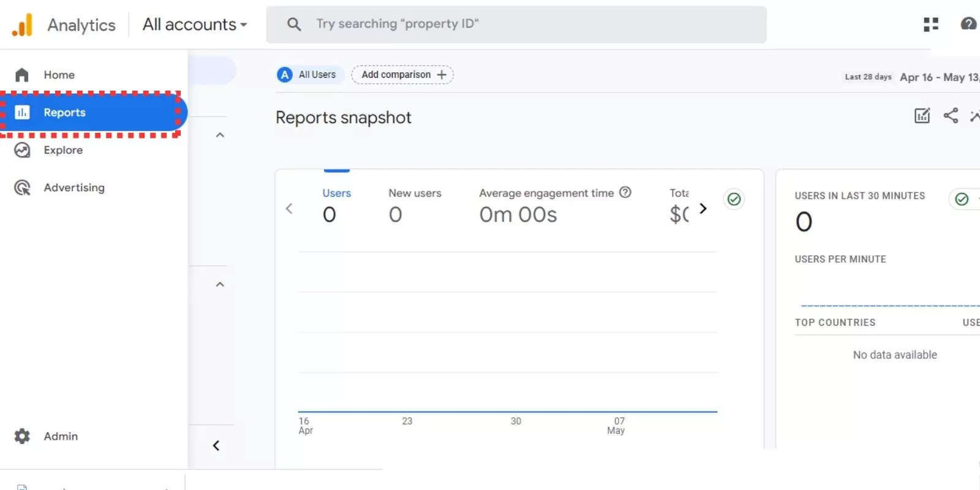This screenshot has height=490, width=980.
Task: Collapse the left navigation panel arrow
Action: pyautogui.click(x=215, y=445)
